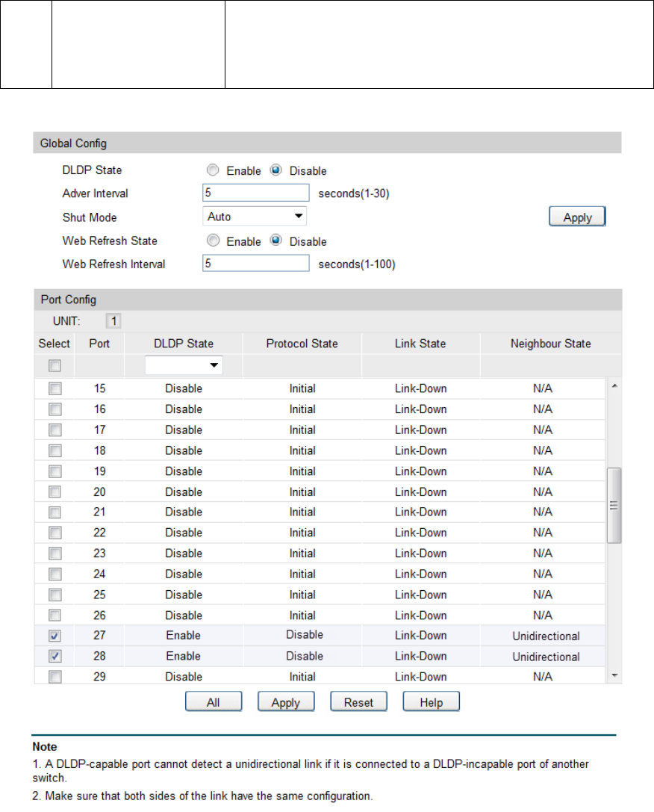Uncheck the box for port 27

[54, 636]
